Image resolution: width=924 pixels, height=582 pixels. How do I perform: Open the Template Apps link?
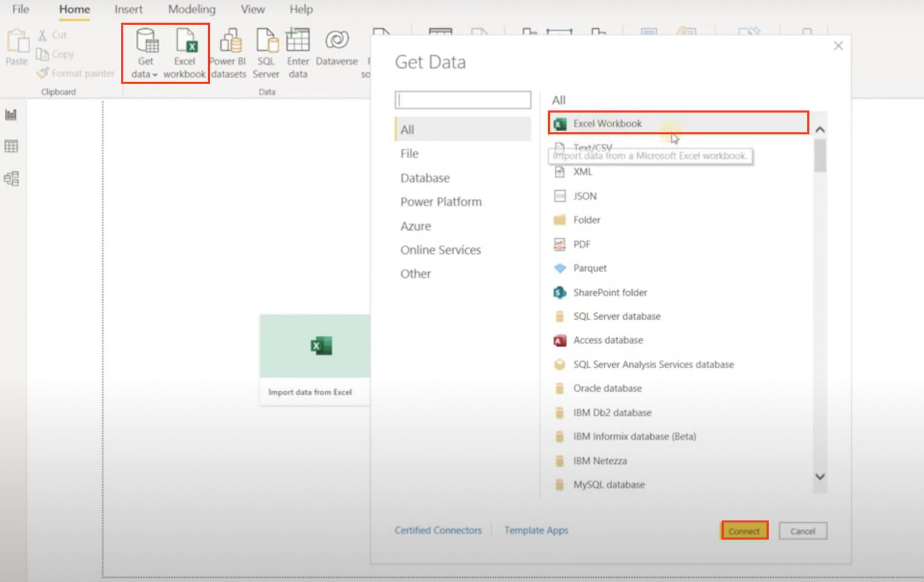pos(536,530)
